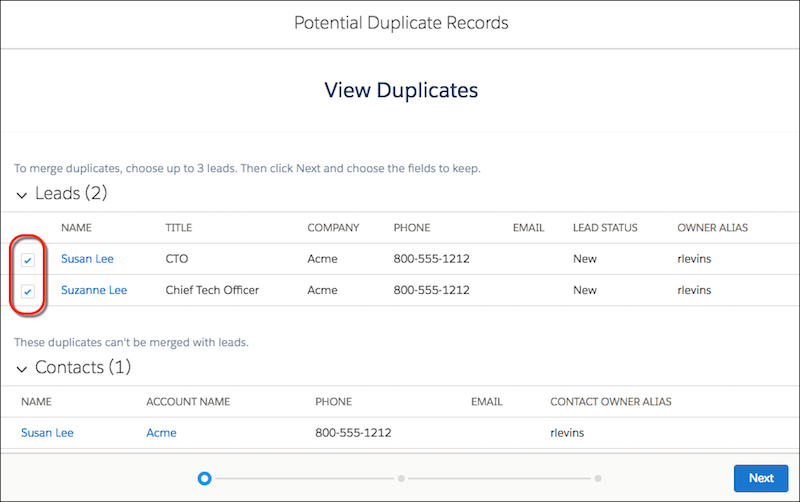
Task: Click the Email column header in Leads
Action: [528, 228]
